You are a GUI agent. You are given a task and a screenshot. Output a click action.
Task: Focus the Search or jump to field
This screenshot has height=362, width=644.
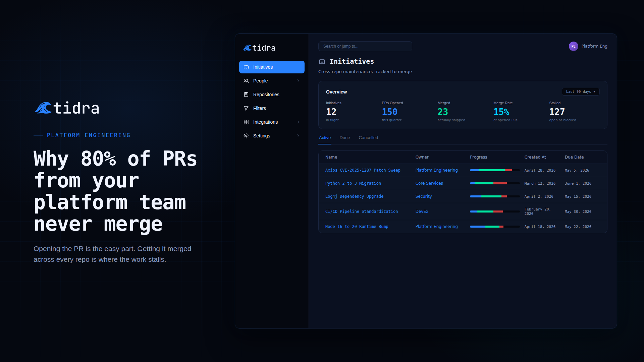click(365, 46)
